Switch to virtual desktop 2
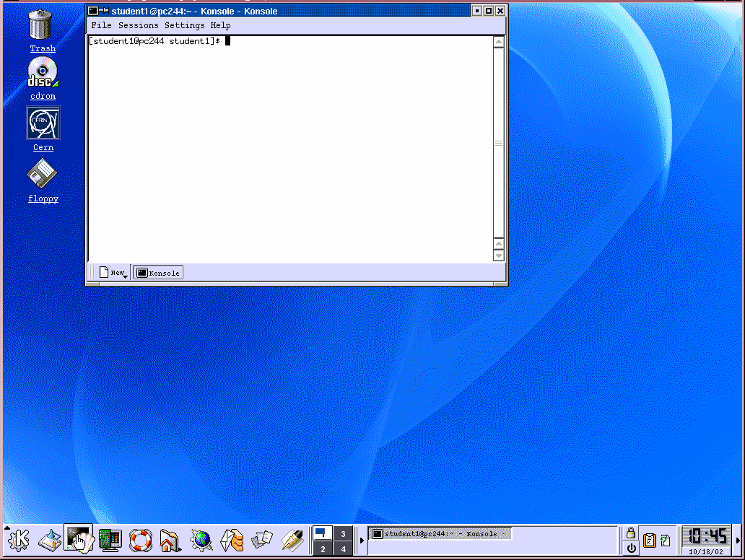Image resolution: width=745 pixels, height=560 pixels. click(x=323, y=549)
